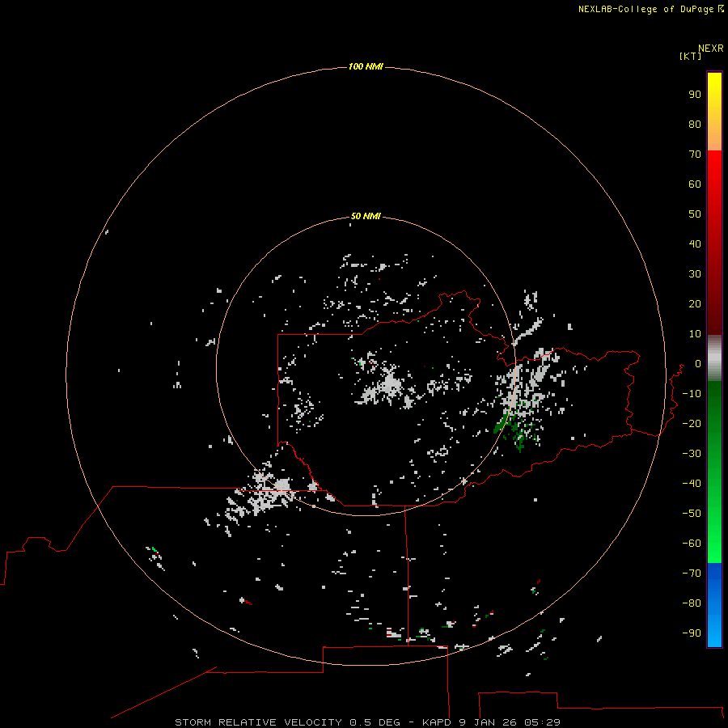The image size is (728, 728).
Task: Click the Storm Relative Velocity caption at bottom
Action: pyautogui.click(x=367, y=722)
